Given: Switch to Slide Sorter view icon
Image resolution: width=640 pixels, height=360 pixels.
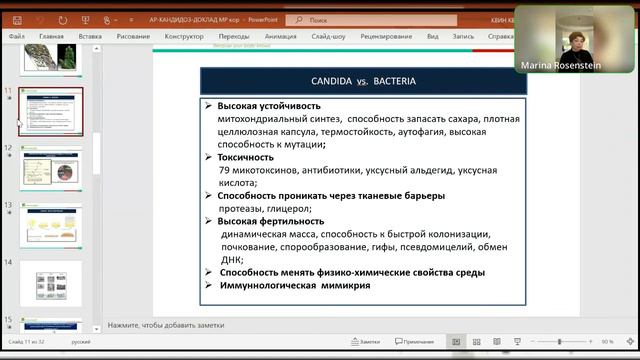Looking at the screenshot, I should [476, 342].
